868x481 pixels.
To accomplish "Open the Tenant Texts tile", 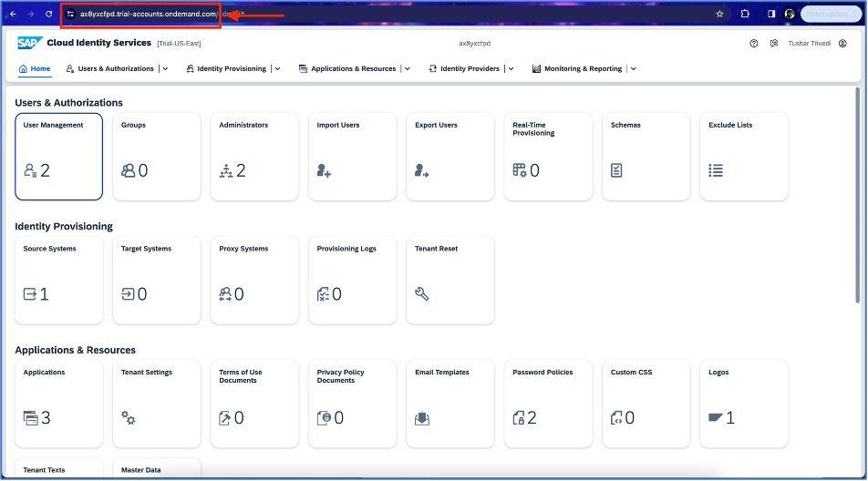I will point(58,468).
